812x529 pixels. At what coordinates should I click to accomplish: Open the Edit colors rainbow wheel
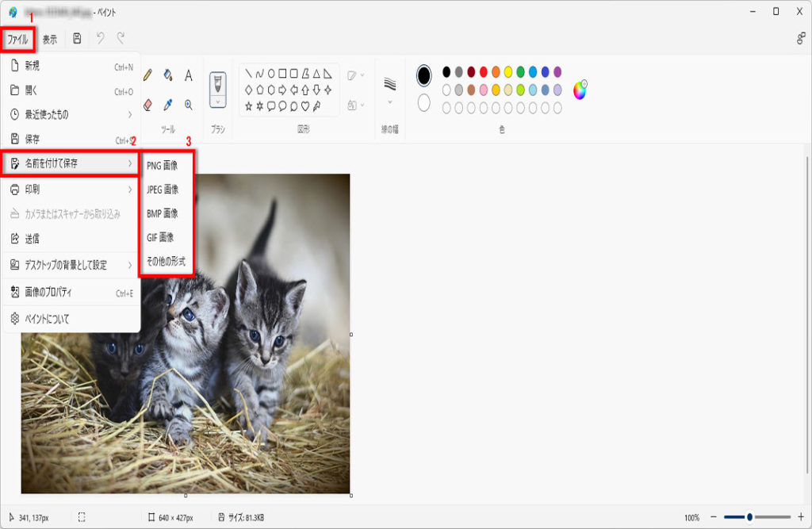point(580,90)
